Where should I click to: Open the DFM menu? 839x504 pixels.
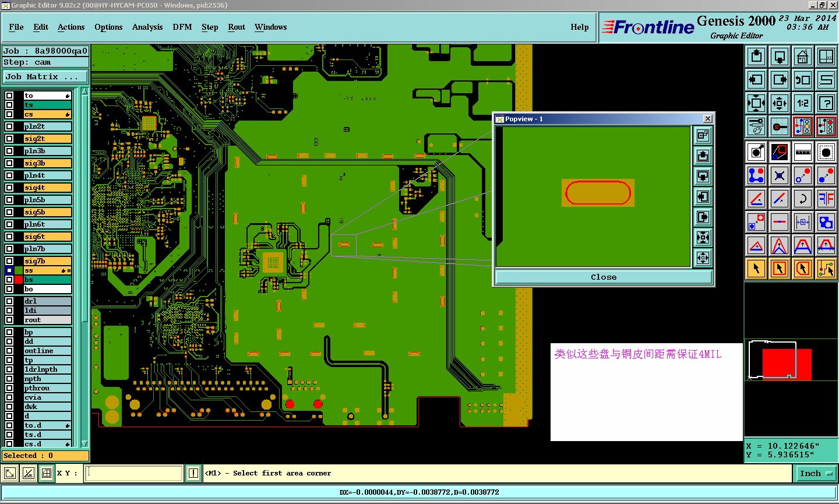(x=182, y=27)
